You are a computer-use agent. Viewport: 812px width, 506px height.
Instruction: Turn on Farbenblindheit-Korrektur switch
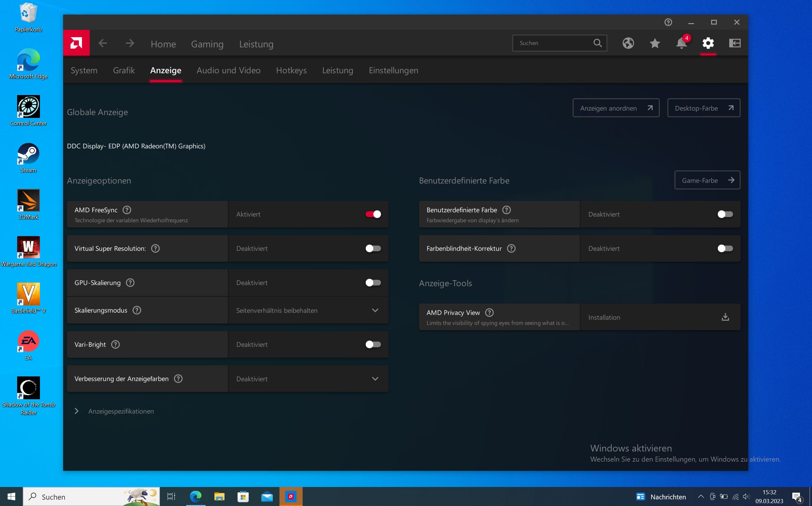(725, 248)
